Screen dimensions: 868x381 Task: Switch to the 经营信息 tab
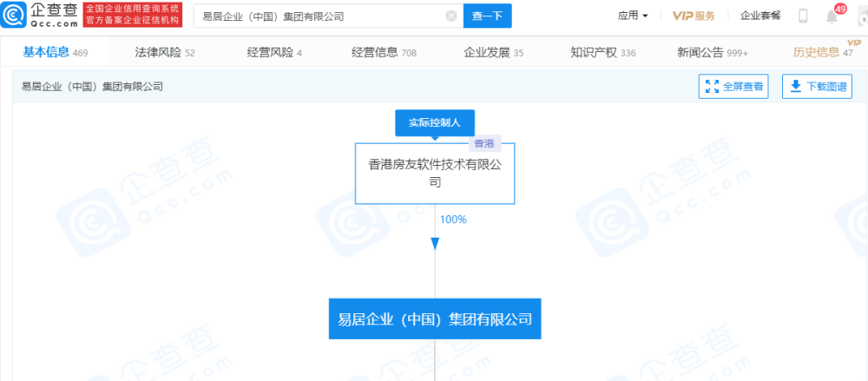tap(385, 53)
